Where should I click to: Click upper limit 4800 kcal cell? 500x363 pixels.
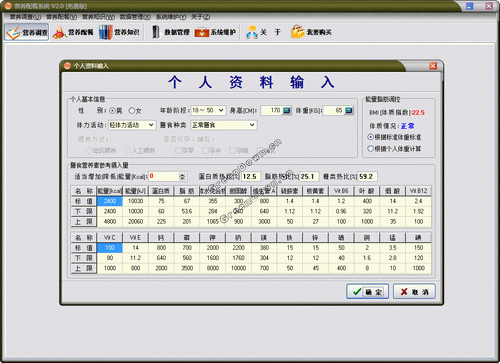click(110, 222)
